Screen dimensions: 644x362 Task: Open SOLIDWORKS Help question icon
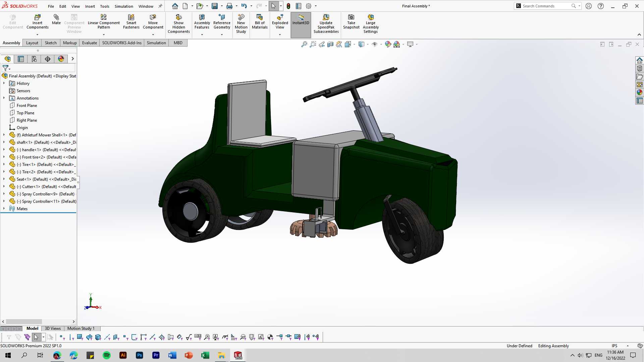(x=601, y=6)
